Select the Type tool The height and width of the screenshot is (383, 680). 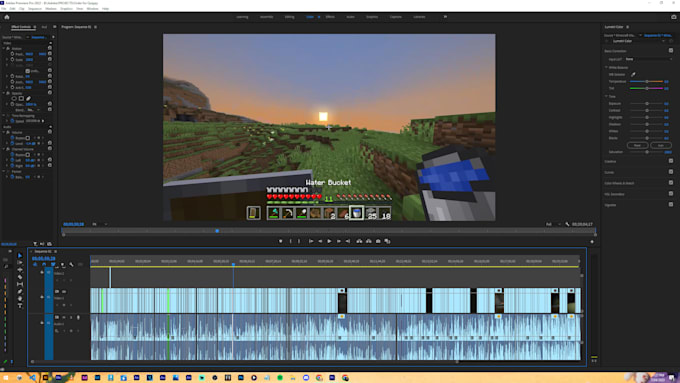[20, 305]
